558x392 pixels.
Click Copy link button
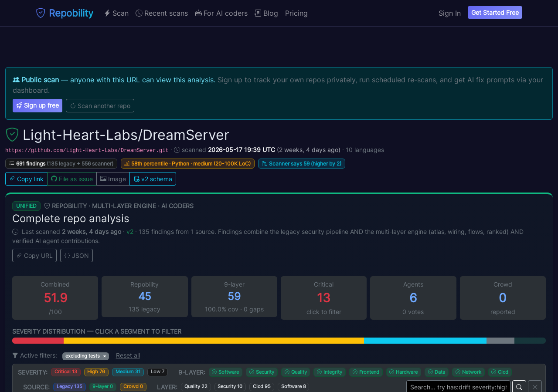click(26, 179)
